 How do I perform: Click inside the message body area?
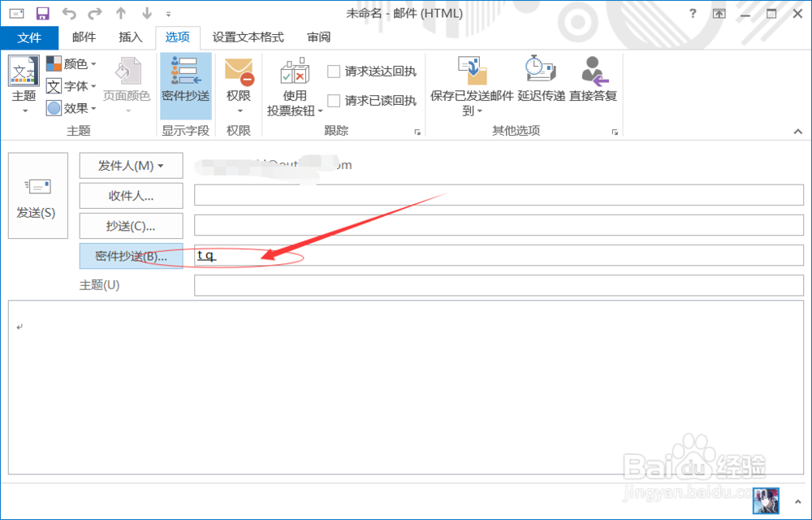coord(406,388)
